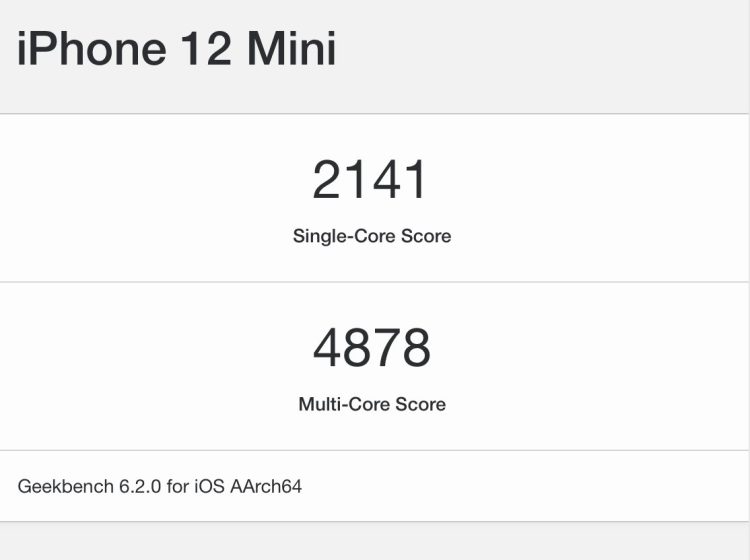Click the word for in the Geekbench version line
The image size is (750, 560).
pos(177,487)
